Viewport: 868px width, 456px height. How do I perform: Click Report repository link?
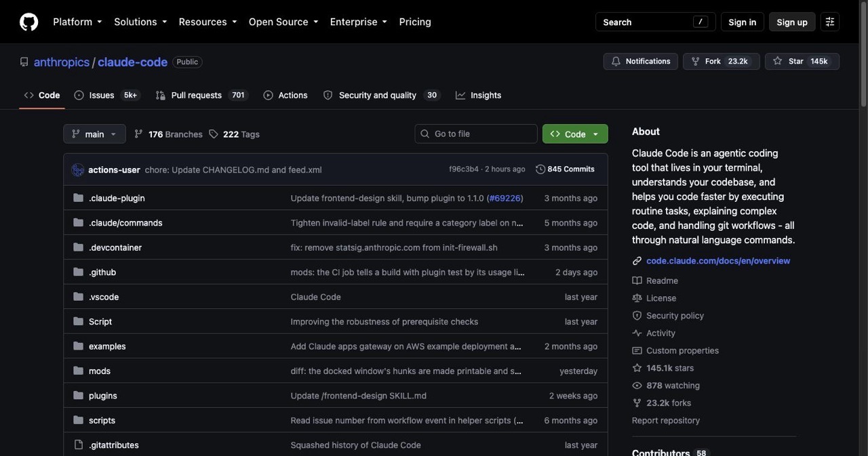[666, 421]
